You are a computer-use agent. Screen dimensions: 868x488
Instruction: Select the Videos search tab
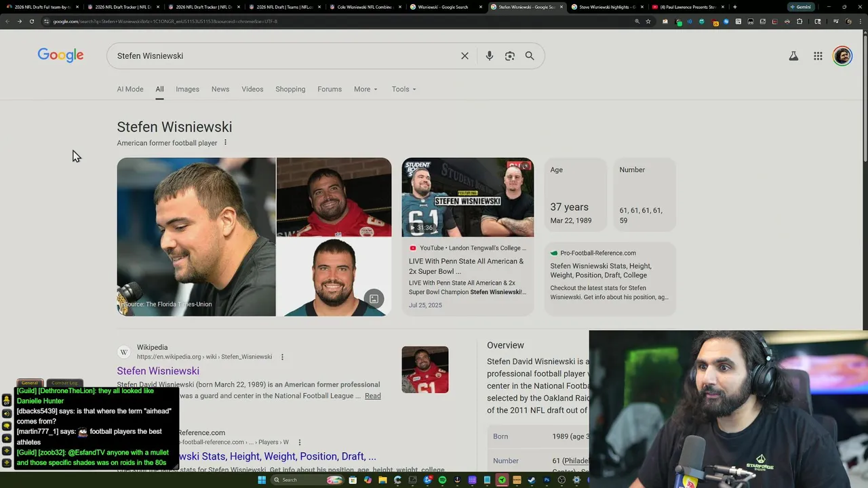click(252, 89)
